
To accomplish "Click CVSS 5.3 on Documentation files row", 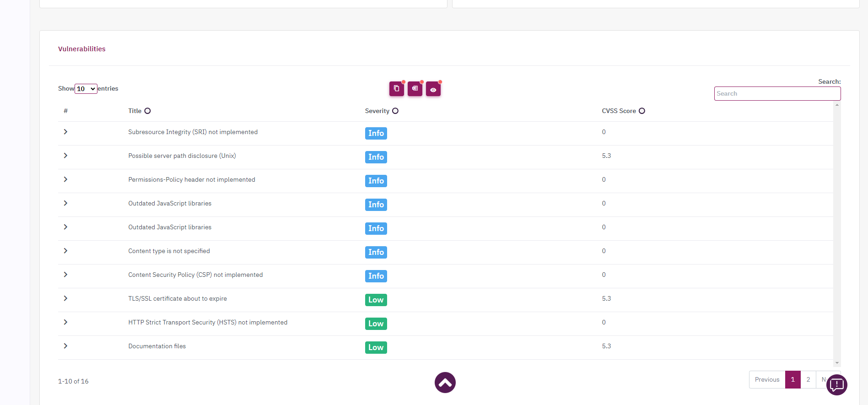I will pos(606,346).
